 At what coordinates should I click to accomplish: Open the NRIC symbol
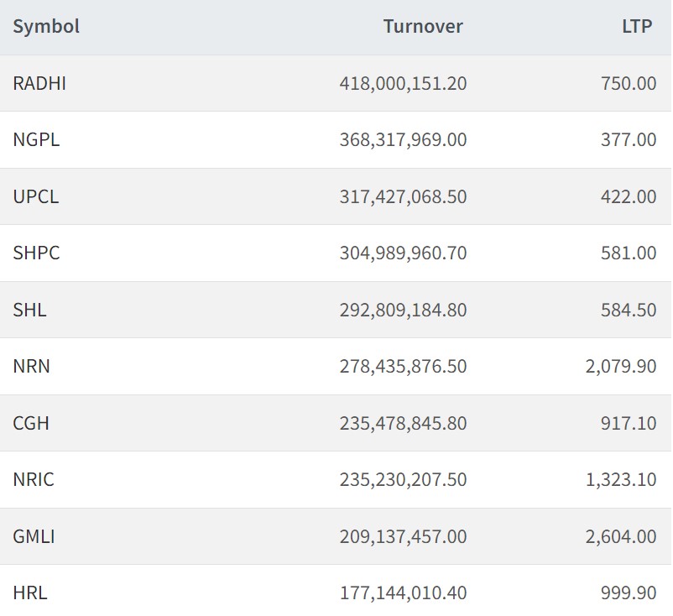point(34,480)
